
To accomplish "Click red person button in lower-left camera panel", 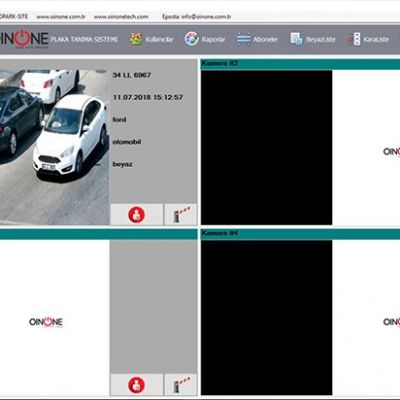I will pyautogui.click(x=137, y=385).
